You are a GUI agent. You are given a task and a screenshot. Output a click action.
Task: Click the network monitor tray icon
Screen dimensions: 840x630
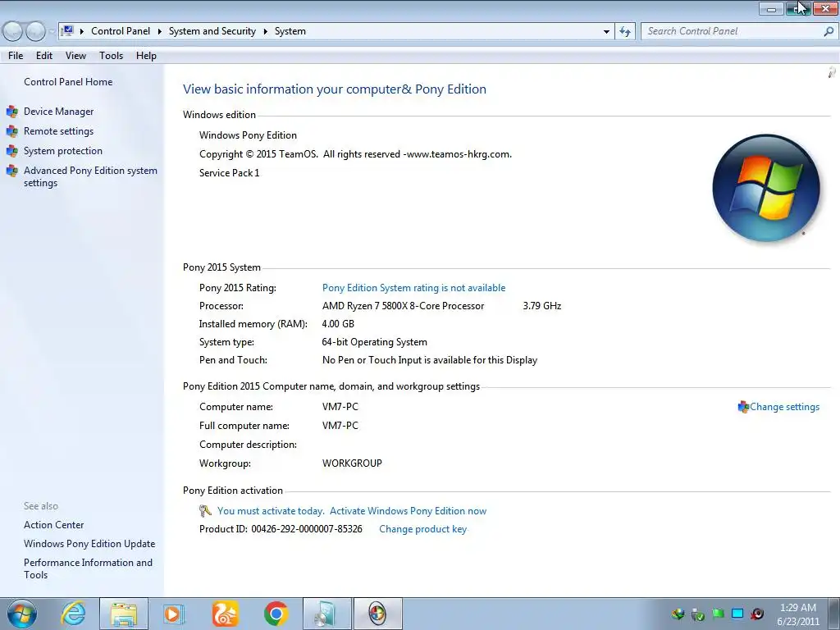[x=737, y=614]
